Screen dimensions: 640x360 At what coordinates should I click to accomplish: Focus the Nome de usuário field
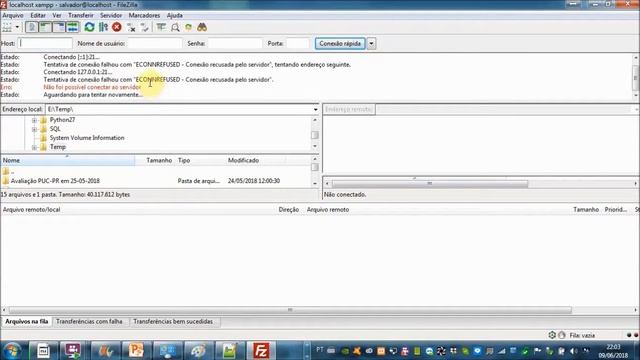[154, 43]
